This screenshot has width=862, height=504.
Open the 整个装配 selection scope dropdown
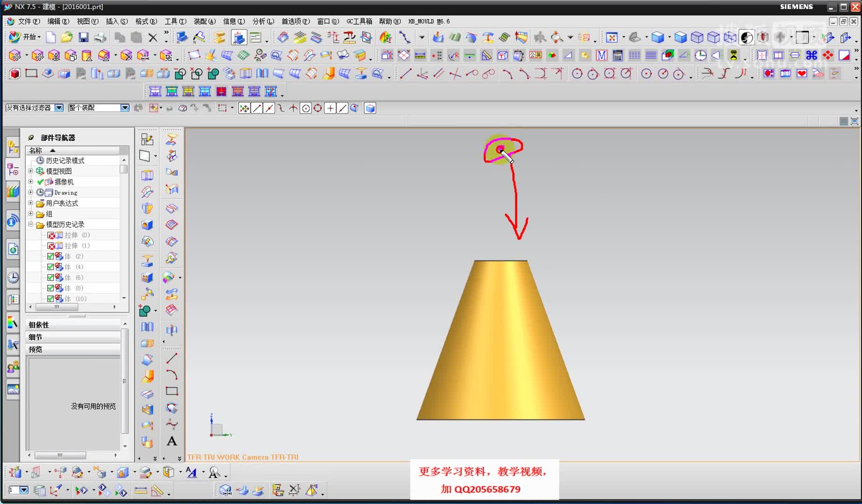coord(124,107)
